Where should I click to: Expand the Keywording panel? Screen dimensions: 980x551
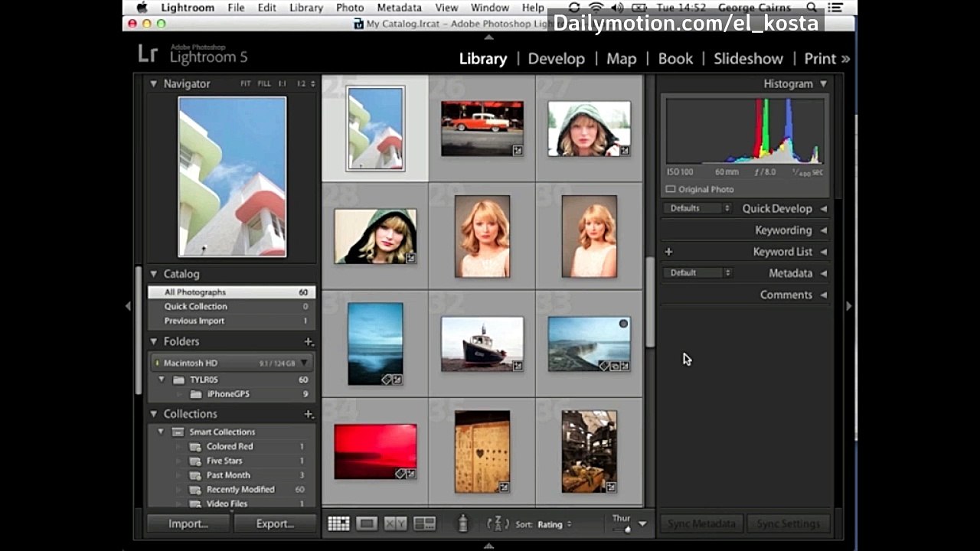pyautogui.click(x=824, y=230)
